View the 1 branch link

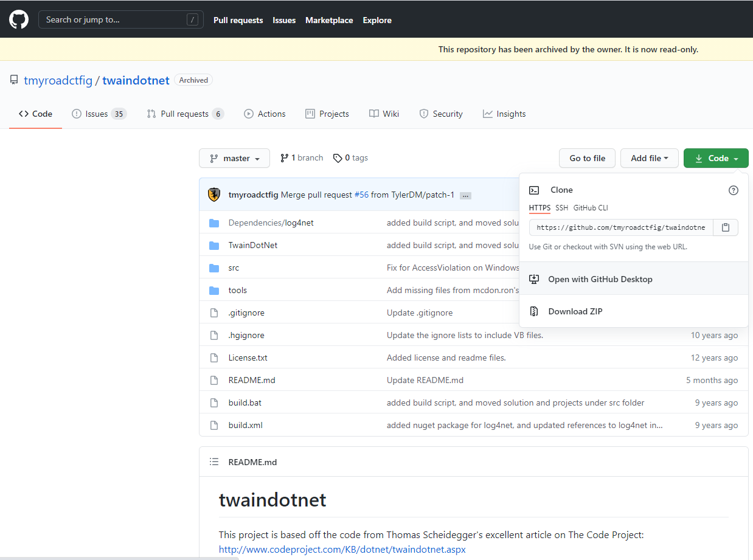pyautogui.click(x=302, y=158)
